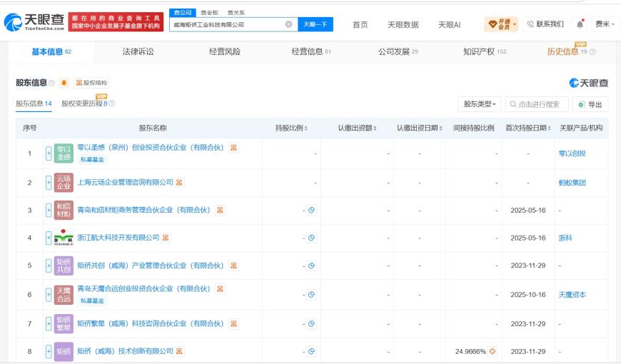Expand row 1 零以柔感 shareholder
The height and width of the screenshot is (364, 621).
coord(49,153)
